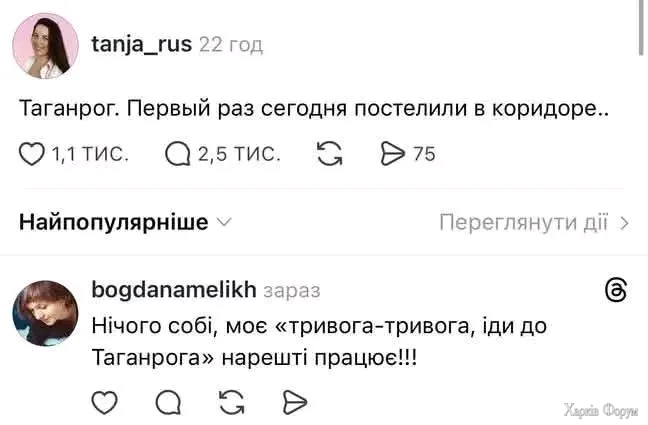648x425 pixels.
Task: Like bogdanamelikh's reply
Action: click(x=105, y=402)
